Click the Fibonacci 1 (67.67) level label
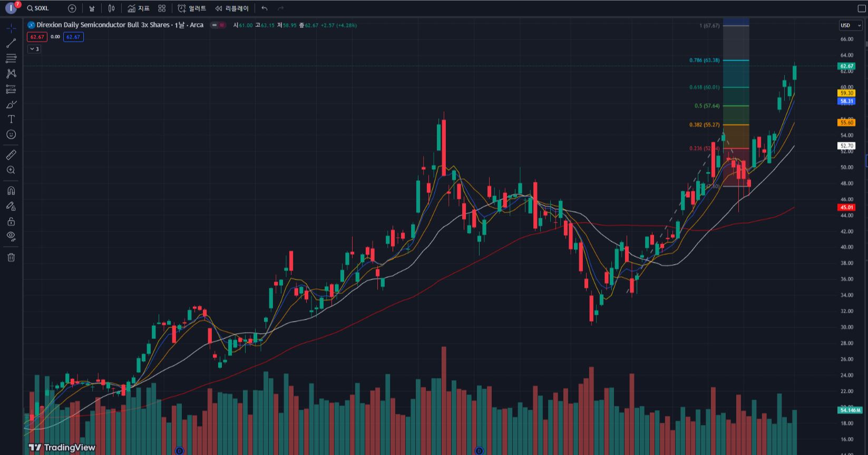Viewport: 868px width, 455px height. point(709,26)
